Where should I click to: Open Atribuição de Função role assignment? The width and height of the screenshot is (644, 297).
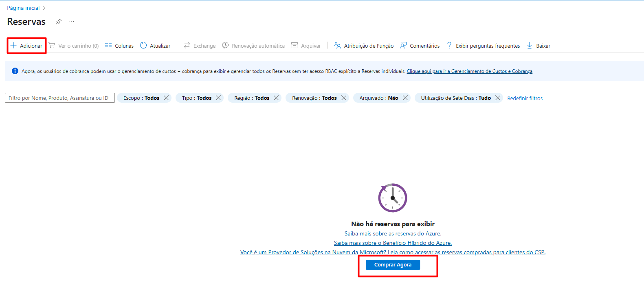click(x=364, y=46)
